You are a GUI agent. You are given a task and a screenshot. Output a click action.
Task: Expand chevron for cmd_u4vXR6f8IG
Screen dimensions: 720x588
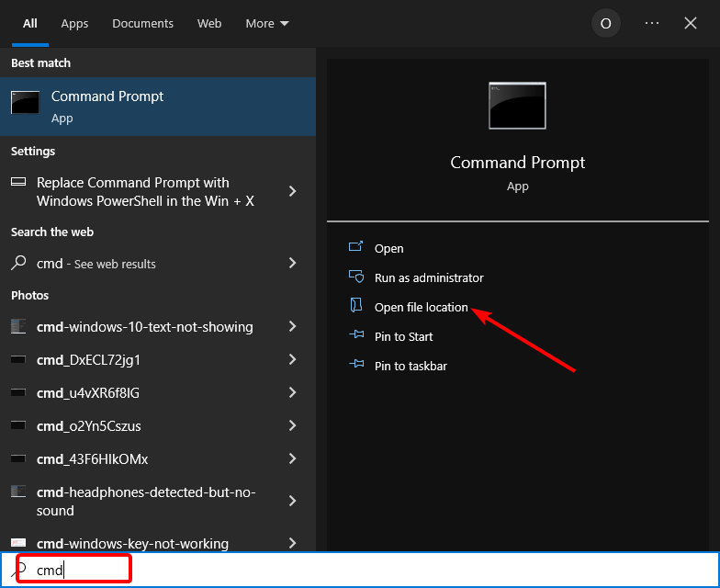point(292,392)
